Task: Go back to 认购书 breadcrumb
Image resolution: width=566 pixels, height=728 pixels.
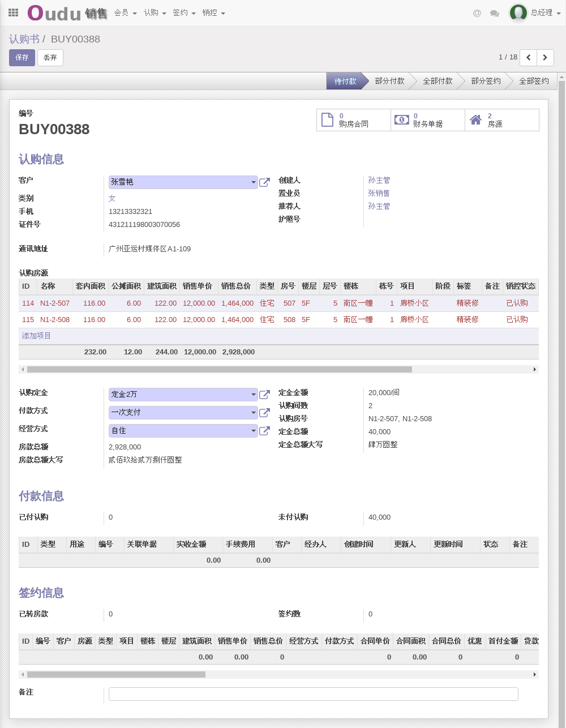Action: (x=24, y=39)
